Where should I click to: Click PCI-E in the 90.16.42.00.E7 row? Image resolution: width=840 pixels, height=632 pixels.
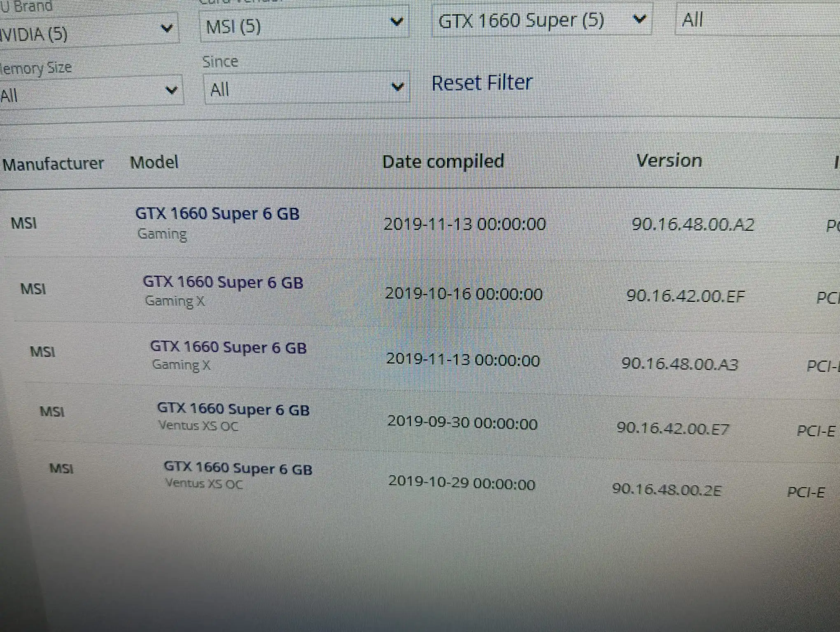816,430
